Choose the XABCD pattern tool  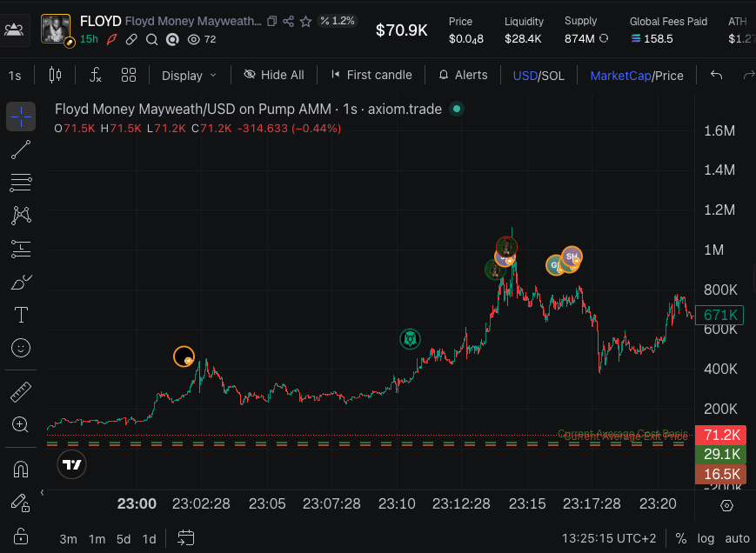point(21,216)
